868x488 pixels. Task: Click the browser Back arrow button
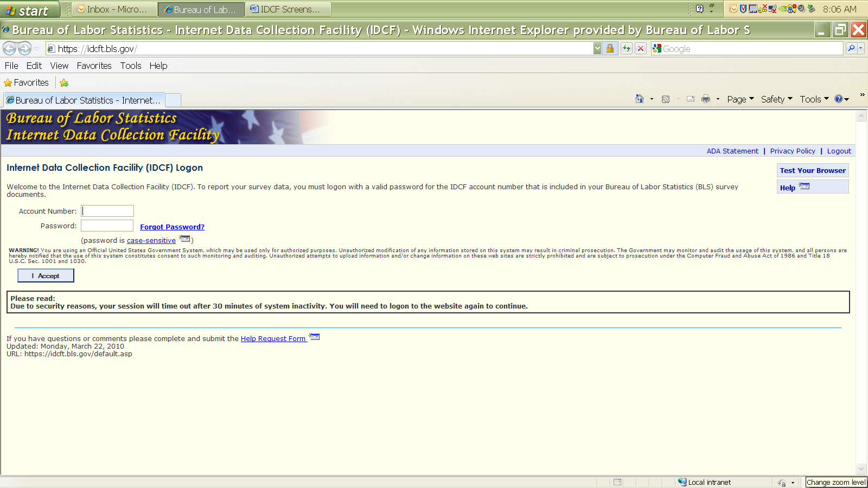pyautogui.click(x=9, y=49)
